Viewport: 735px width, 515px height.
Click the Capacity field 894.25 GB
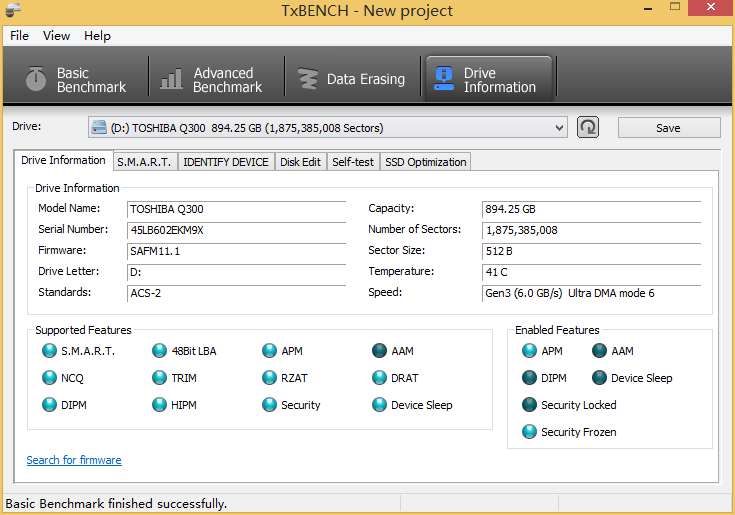592,209
